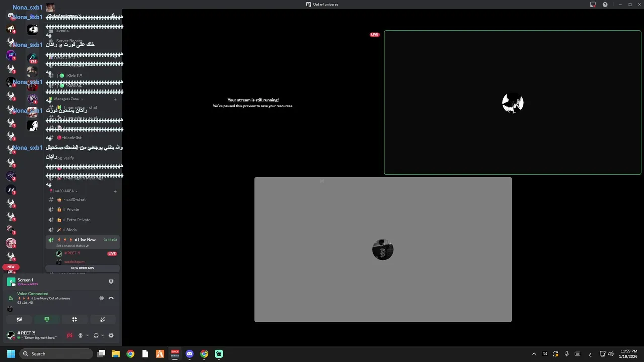Open File Explorer from taskbar
Viewport: 644px width, 362px height.
click(115, 354)
